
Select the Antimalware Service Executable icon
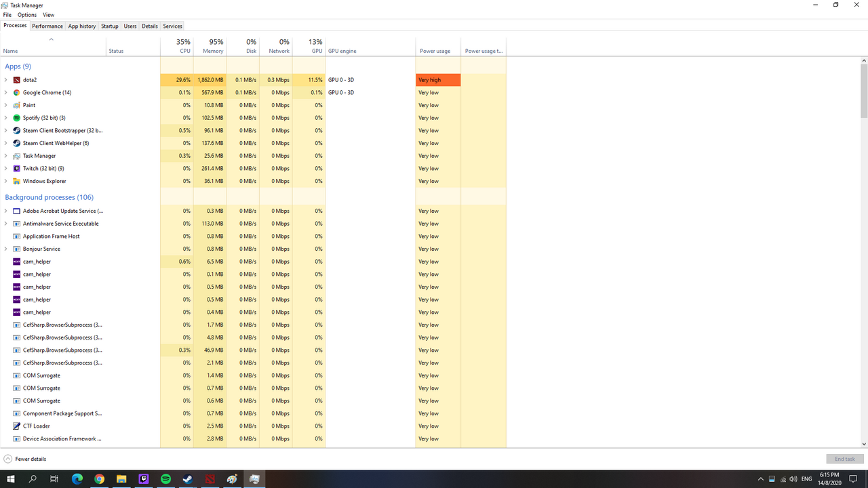click(x=17, y=224)
